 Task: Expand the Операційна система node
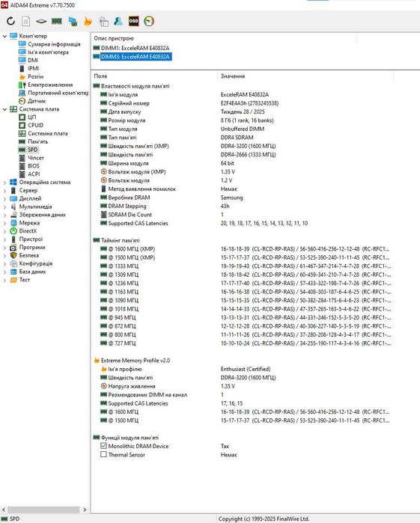click(4, 183)
